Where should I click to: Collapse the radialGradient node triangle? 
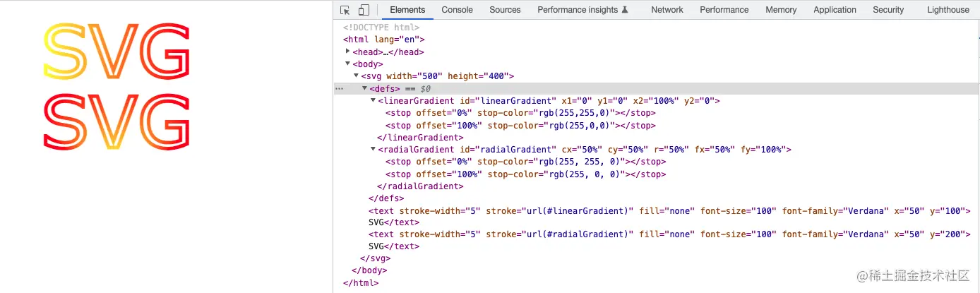(373, 150)
